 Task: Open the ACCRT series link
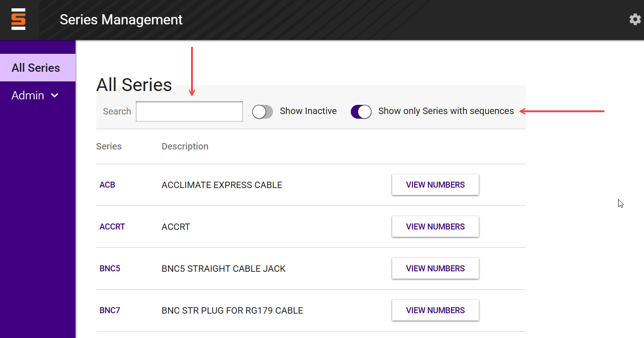112,227
